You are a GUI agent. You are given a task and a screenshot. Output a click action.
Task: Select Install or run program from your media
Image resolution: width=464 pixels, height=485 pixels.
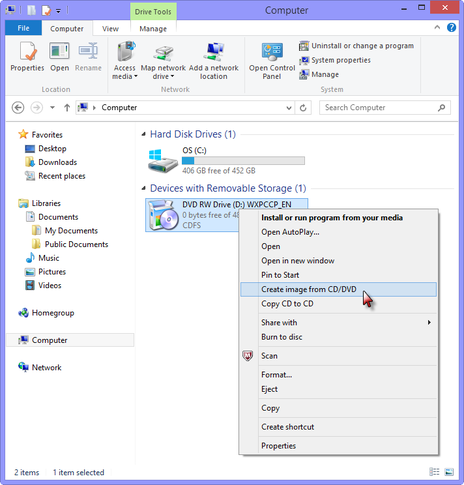pyautogui.click(x=338, y=218)
